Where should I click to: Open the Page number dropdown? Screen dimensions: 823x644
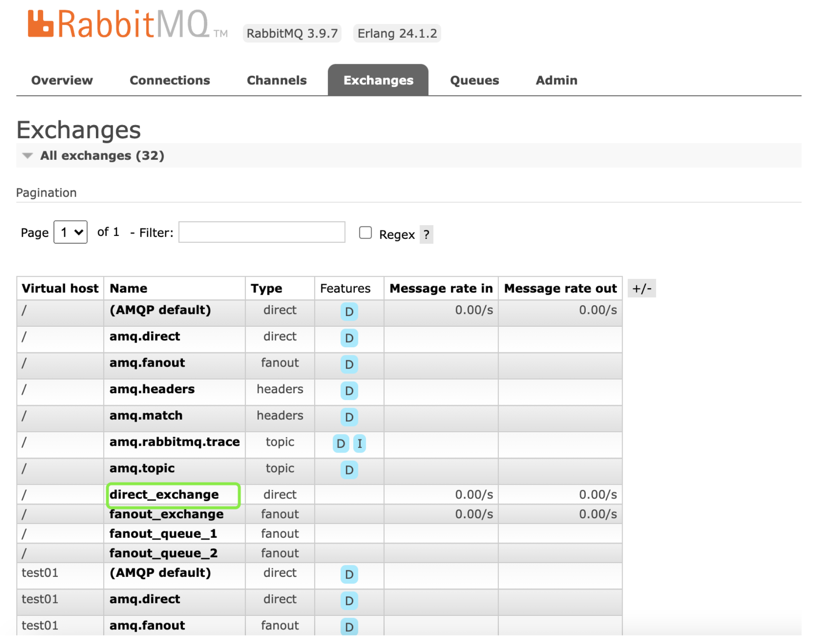pyautogui.click(x=71, y=233)
